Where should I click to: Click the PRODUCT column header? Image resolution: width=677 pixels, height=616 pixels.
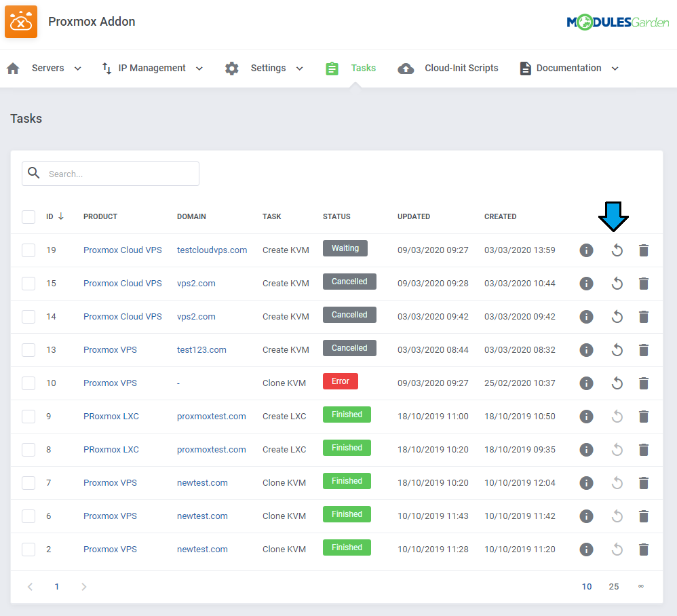click(x=100, y=216)
